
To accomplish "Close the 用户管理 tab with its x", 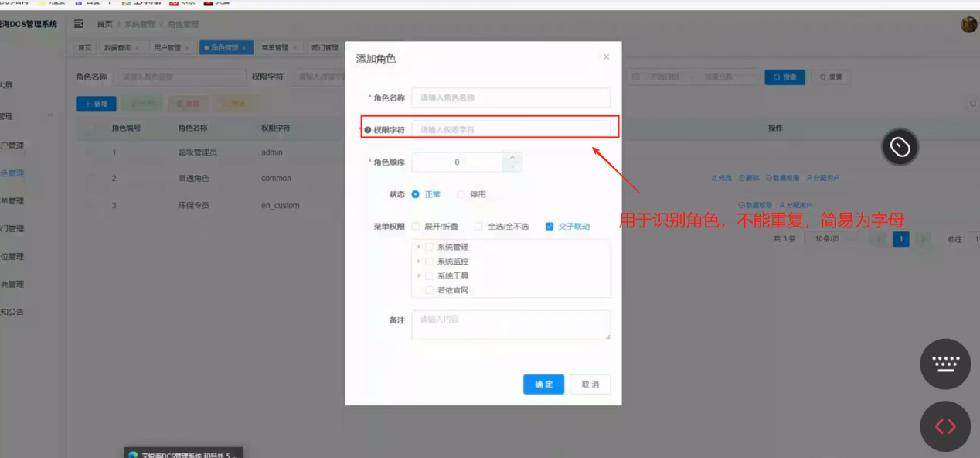I will pos(187,48).
